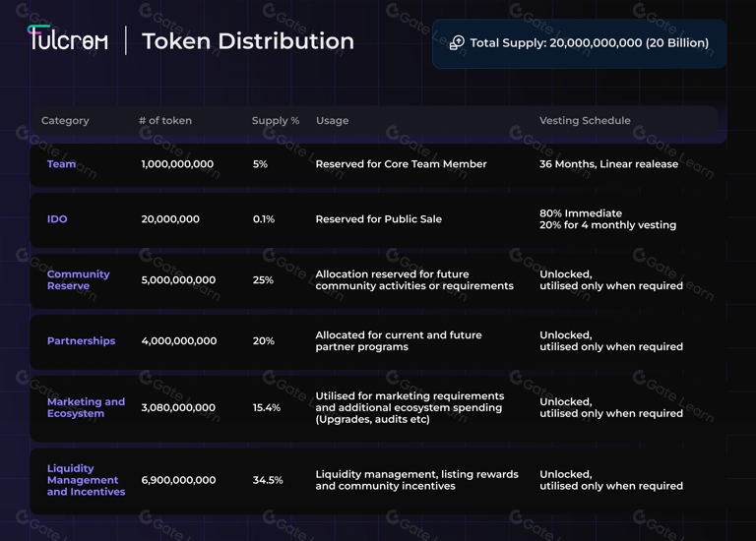Click the '0.1%' supply value

pos(263,219)
